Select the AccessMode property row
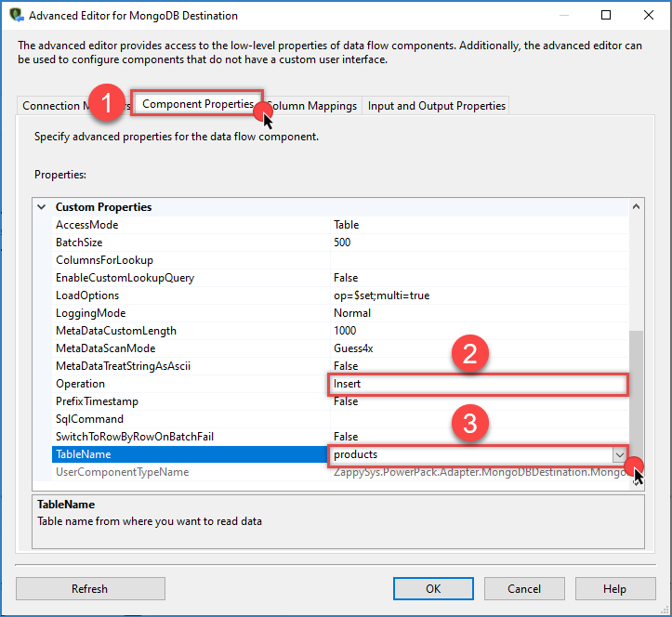The height and width of the screenshot is (617, 672). click(x=186, y=225)
